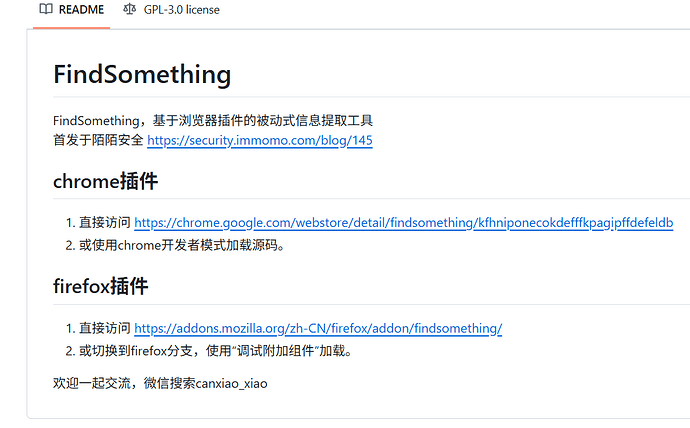Screen dimensions: 690x428
Task: Click 直接访问 text in the firefox list
Action: (x=105, y=328)
